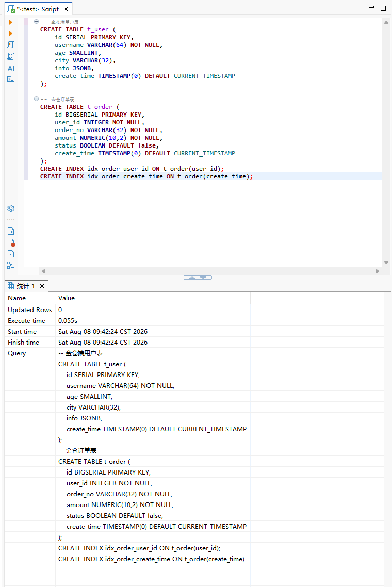Select the Execute time value 0.055s
The image size is (392, 587).
pos(68,321)
